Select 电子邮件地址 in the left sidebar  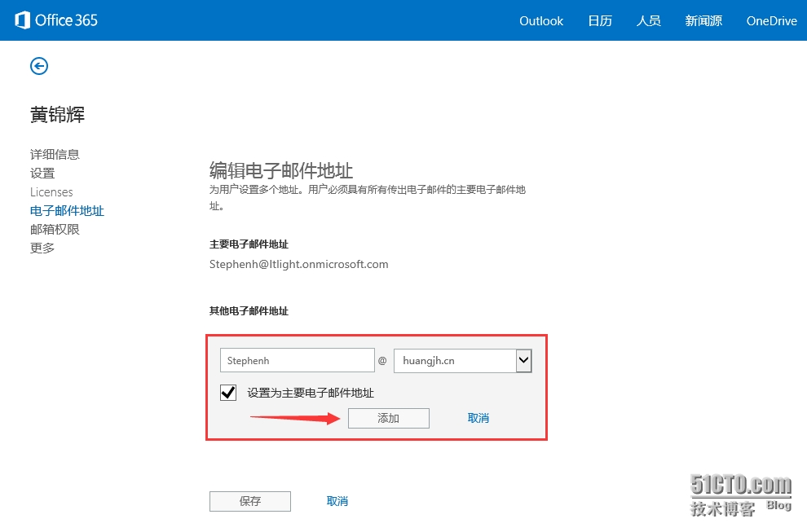pos(67,211)
